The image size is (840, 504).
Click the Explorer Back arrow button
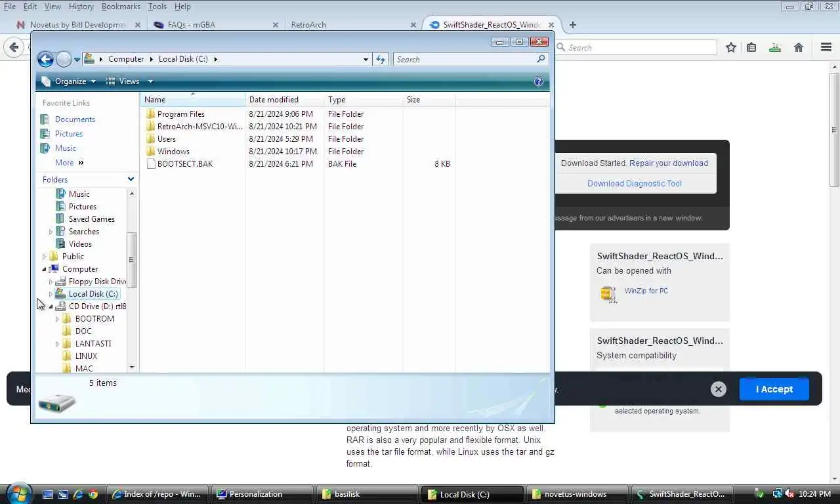point(45,59)
